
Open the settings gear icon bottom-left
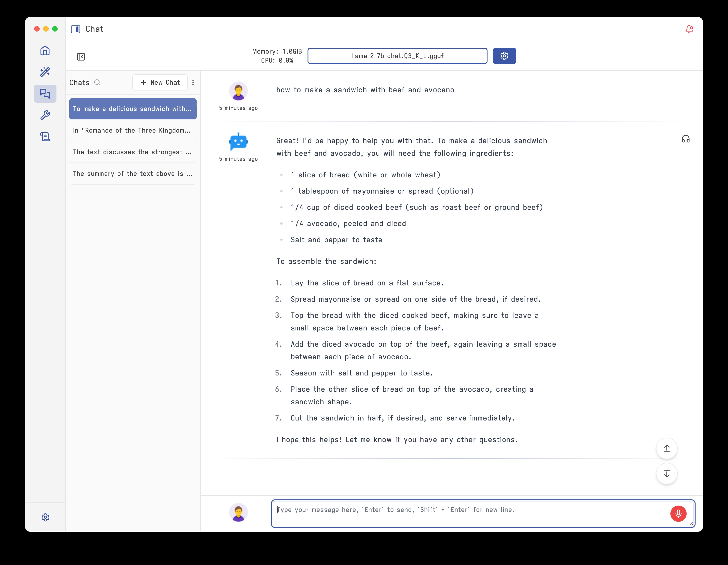pos(45,517)
